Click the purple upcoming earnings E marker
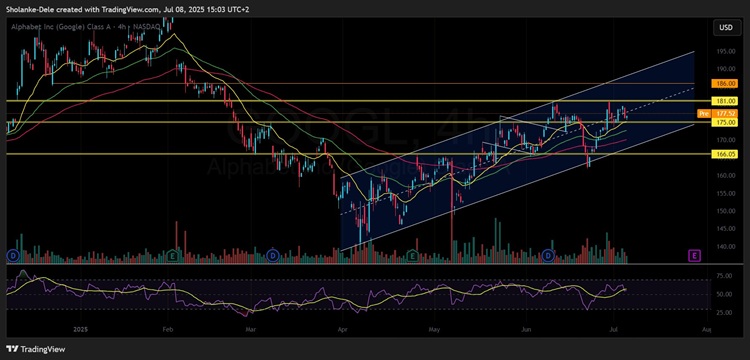This screenshot has height=360, width=750. click(694, 256)
